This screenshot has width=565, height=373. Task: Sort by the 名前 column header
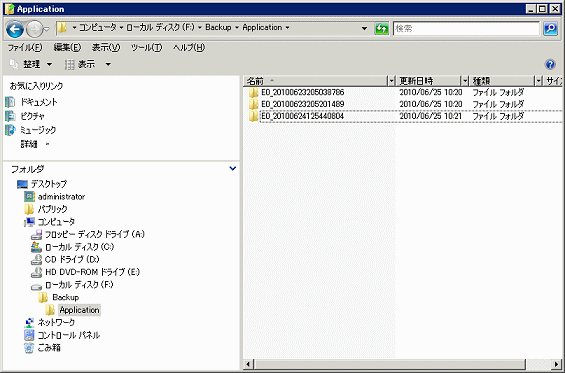316,81
